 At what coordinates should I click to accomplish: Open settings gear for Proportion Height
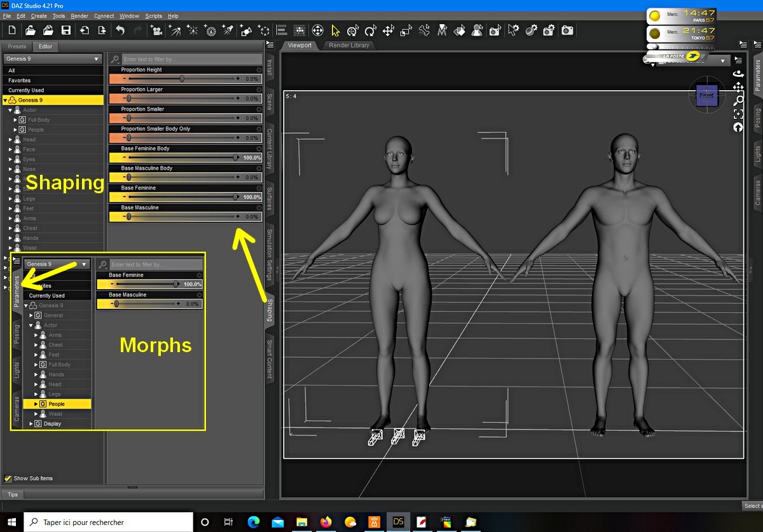(259, 70)
